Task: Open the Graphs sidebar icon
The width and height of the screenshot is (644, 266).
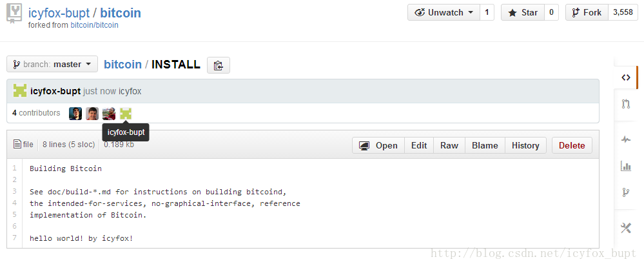Action: pyautogui.click(x=625, y=166)
